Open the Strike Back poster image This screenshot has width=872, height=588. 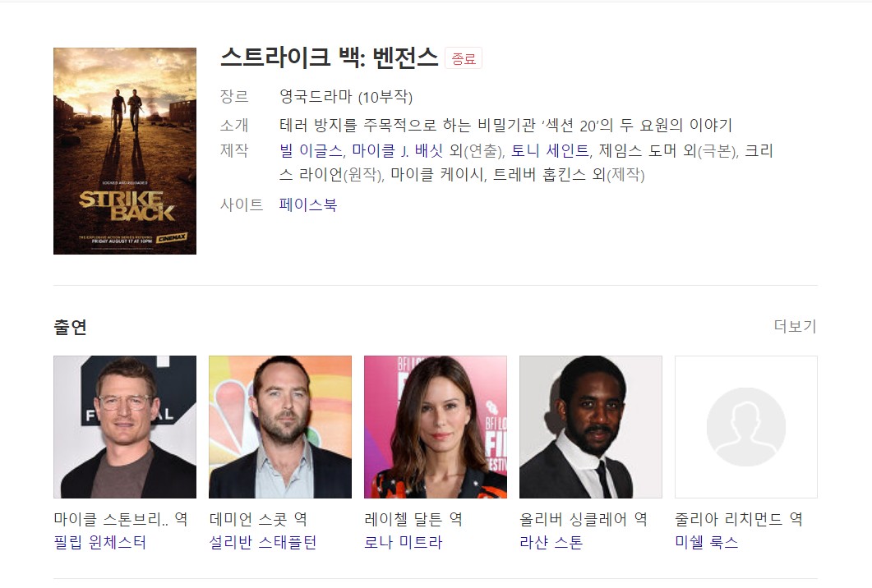(125, 151)
